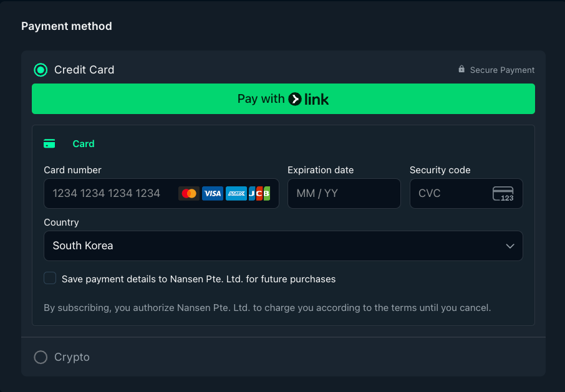Select the Crypto payment radio button
This screenshot has height=392, width=565.
click(41, 357)
